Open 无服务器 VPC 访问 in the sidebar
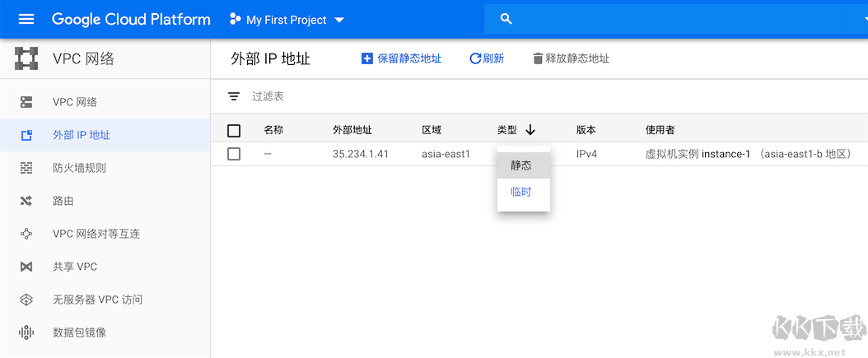 105,300
